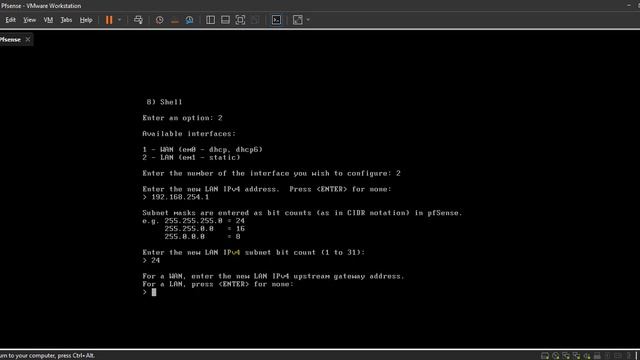Click the terminal cursor at the prompt
Viewport: 640px width, 360px height.
pos(154,292)
